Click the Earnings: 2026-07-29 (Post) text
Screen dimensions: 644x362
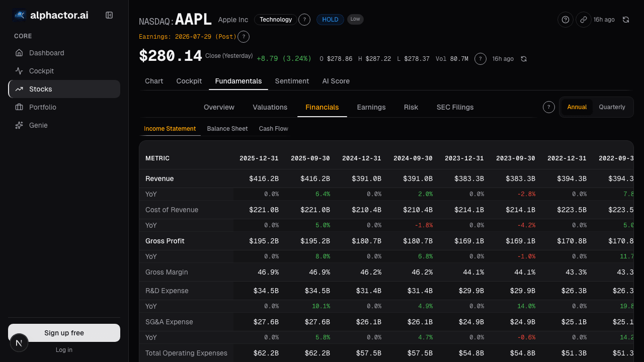click(x=188, y=37)
